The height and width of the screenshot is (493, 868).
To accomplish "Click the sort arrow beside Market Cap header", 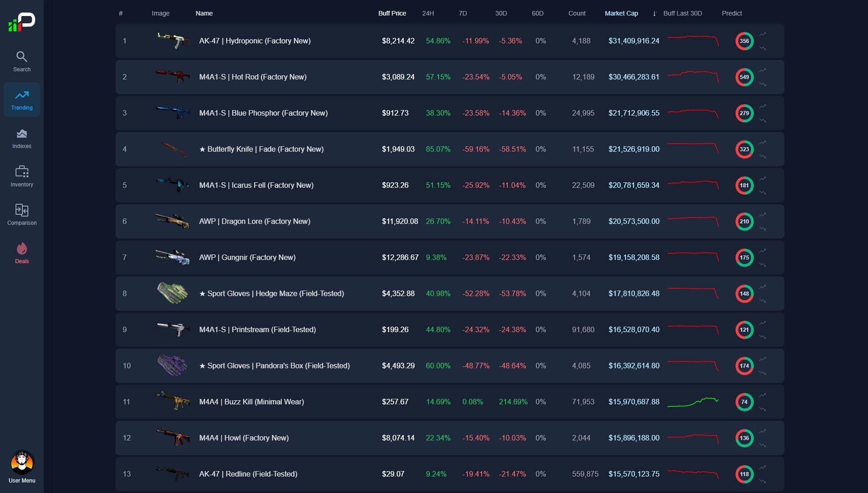I will click(x=654, y=13).
